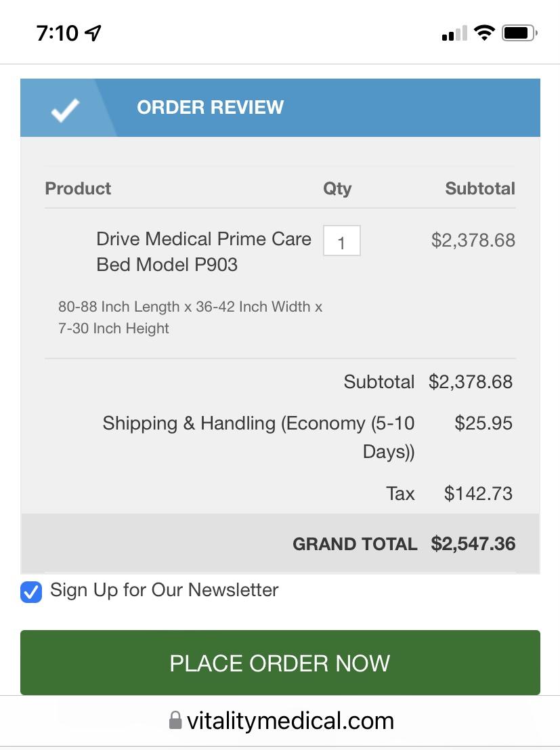Tap the Wi-Fi status icon
The width and height of the screenshot is (560, 750).
click(483, 33)
